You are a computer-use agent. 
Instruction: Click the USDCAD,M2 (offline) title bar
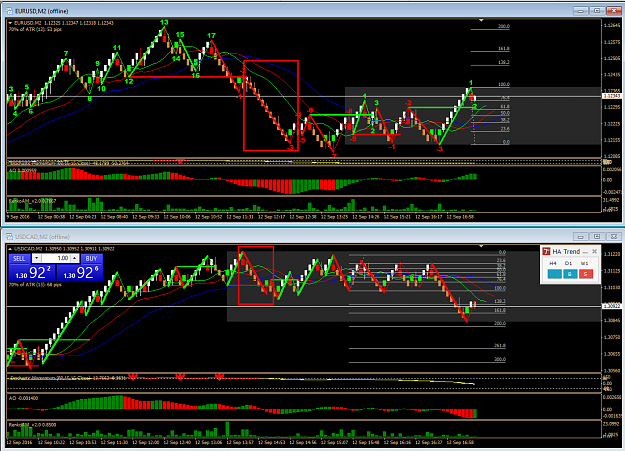(x=311, y=236)
